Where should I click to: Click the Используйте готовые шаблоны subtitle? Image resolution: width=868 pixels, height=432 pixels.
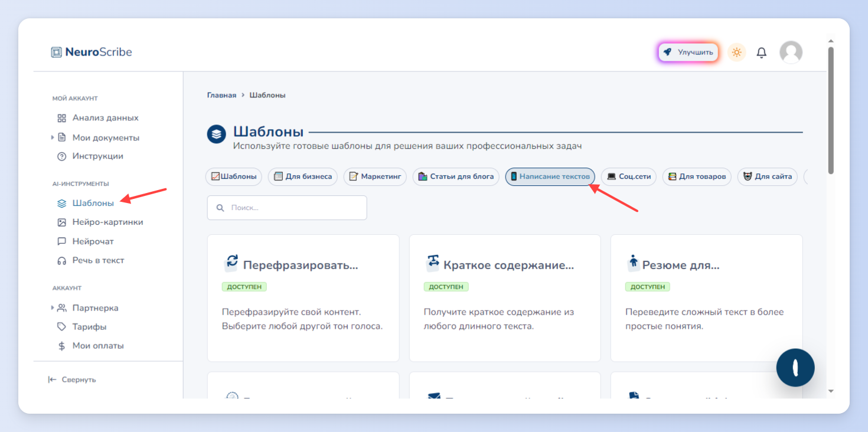click(407, 146)
